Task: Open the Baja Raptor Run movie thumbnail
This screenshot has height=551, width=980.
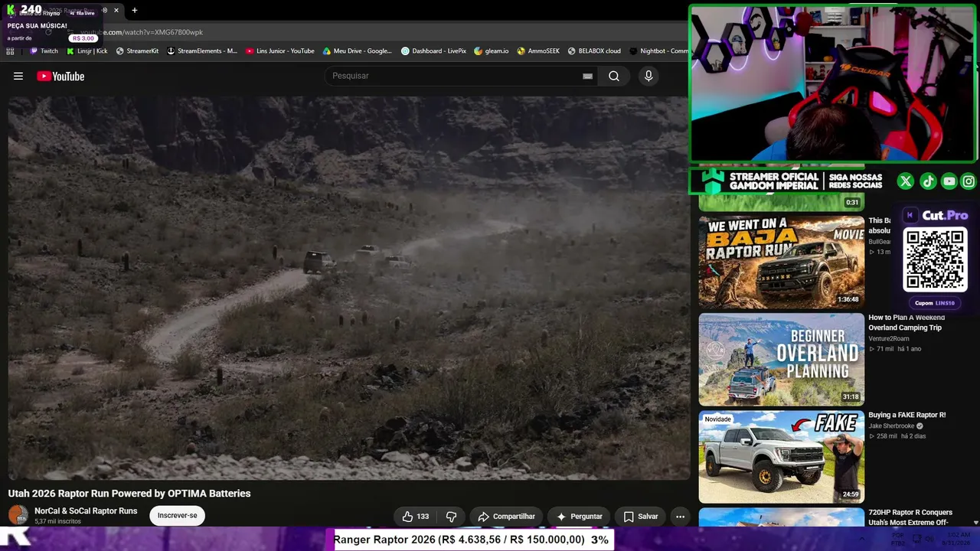Action: tap(781, 262)
